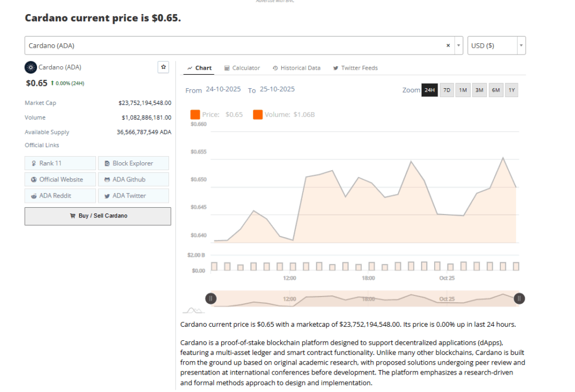
Task: Click the Cardano ADA logo icon
Action: pyautogui.click(x=30, y=67)
